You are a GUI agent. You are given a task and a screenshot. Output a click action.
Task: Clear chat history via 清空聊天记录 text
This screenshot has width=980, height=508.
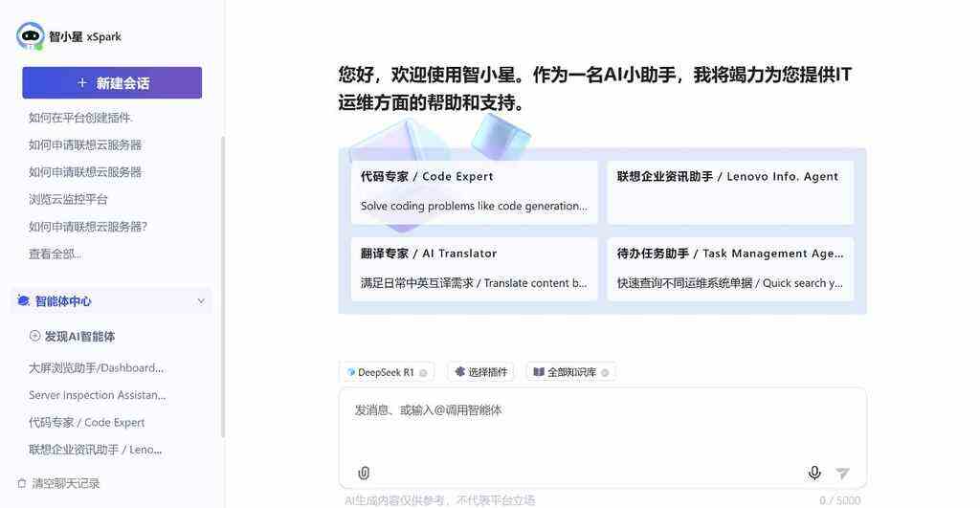[x=66, y=483]
